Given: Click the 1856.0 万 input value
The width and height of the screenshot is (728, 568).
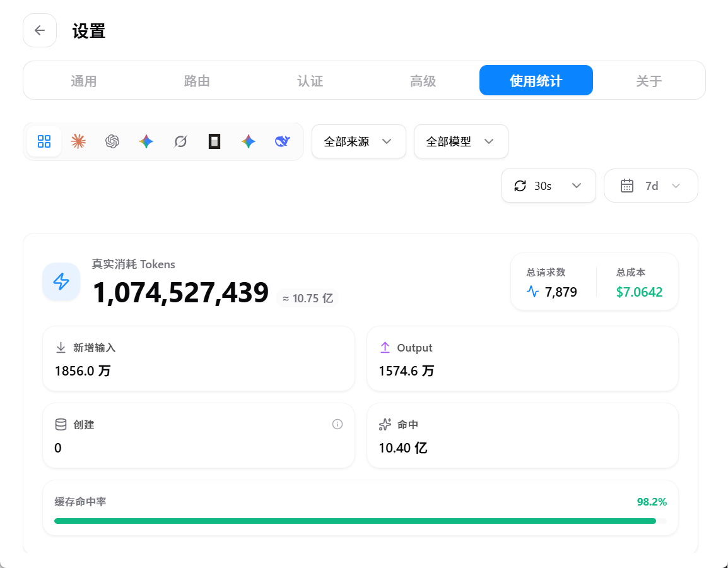Looking at the screenshot, I should 83,370.
